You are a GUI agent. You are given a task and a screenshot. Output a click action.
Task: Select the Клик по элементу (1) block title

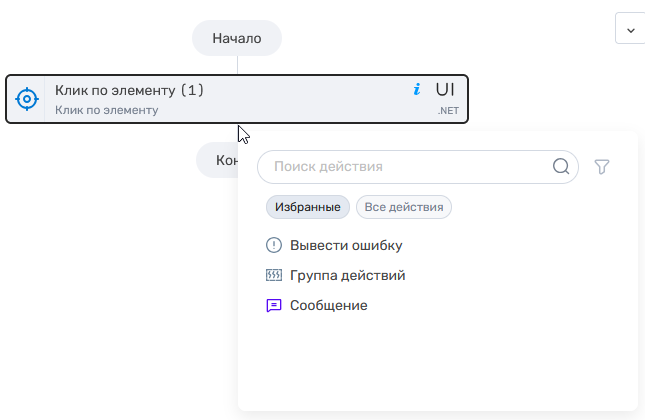coord(129,90)
